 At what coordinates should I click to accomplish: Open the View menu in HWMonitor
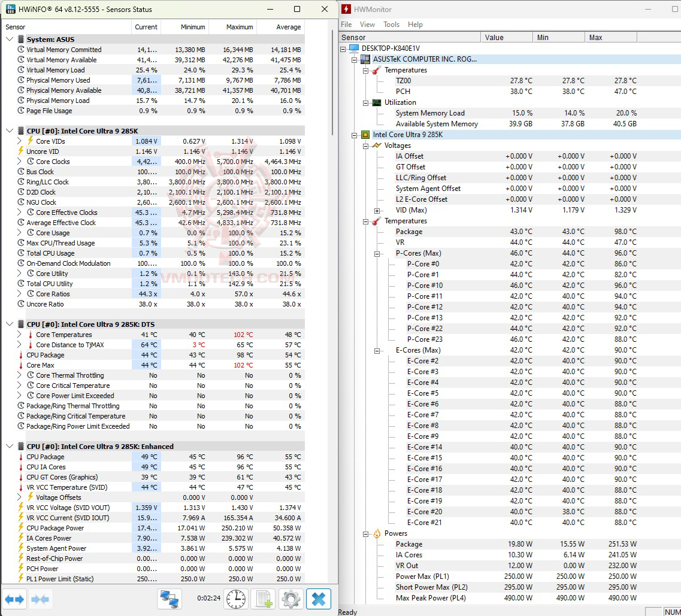pos(367,25)
